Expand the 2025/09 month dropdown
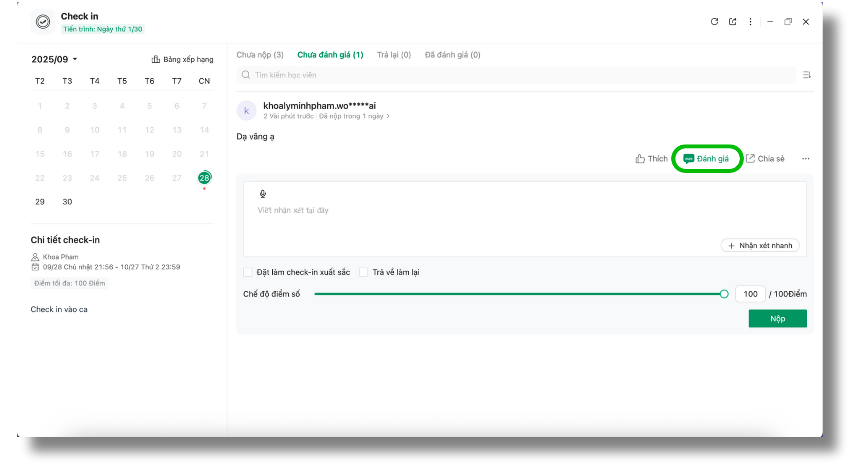The height and width of the screenshot is (469, 868). [x=54, y=59]
